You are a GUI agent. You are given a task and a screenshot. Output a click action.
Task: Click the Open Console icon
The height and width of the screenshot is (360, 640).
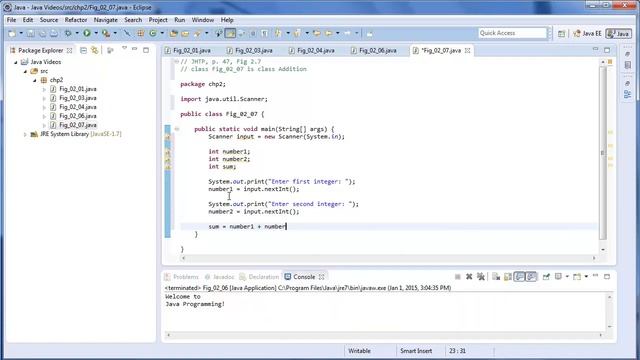click(577, 277)
